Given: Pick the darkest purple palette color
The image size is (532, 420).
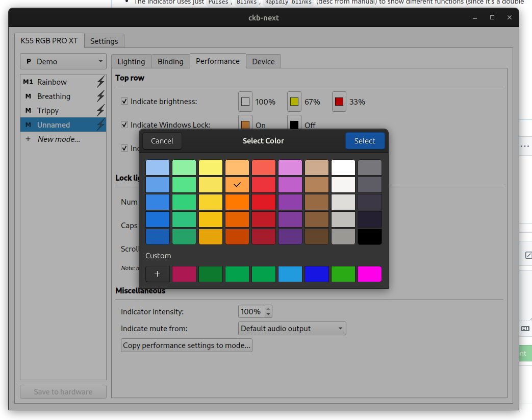Looking at the screenshot, I should point(290,237).
